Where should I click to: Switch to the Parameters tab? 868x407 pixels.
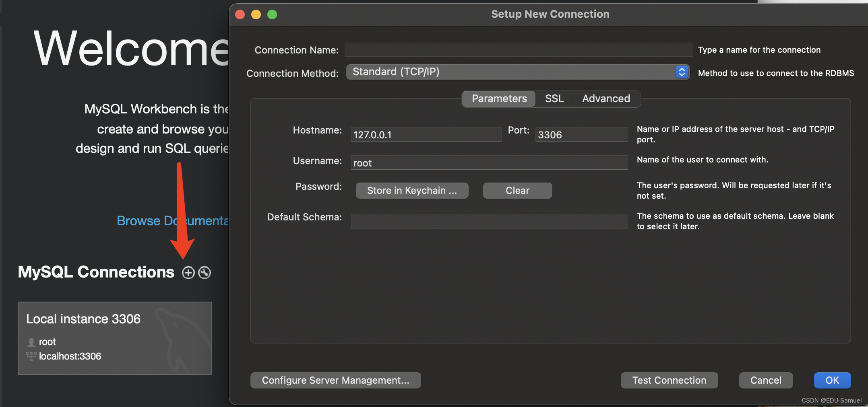[x=499, y=99]
